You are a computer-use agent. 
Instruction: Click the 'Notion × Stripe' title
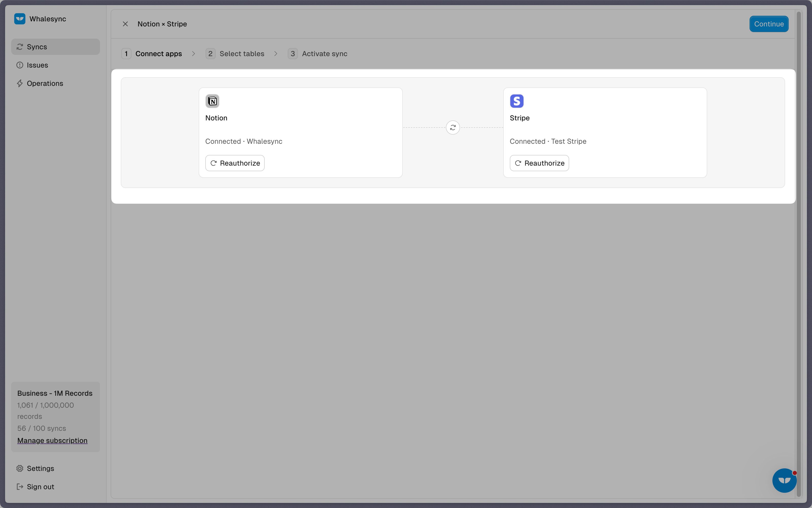pyautogui.click(x=162, y=24)
